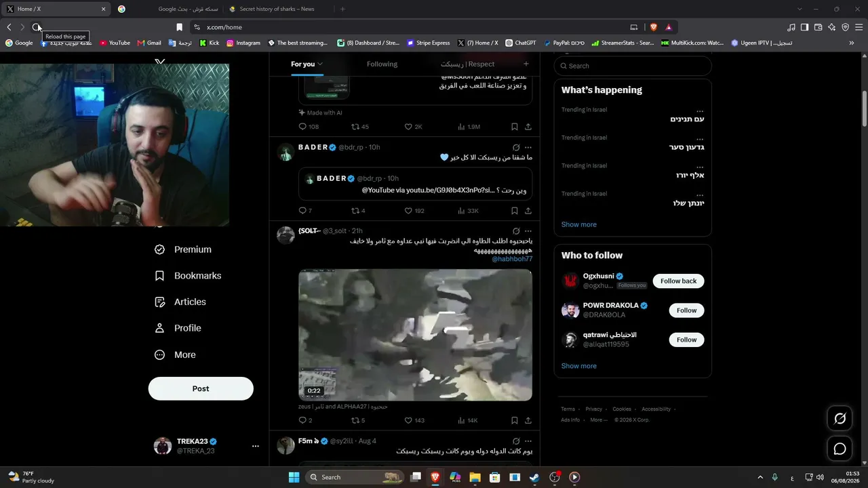Screen dimensions: 868x488
Task: Open the Brave Shields icon
Action: pos(654,27)
